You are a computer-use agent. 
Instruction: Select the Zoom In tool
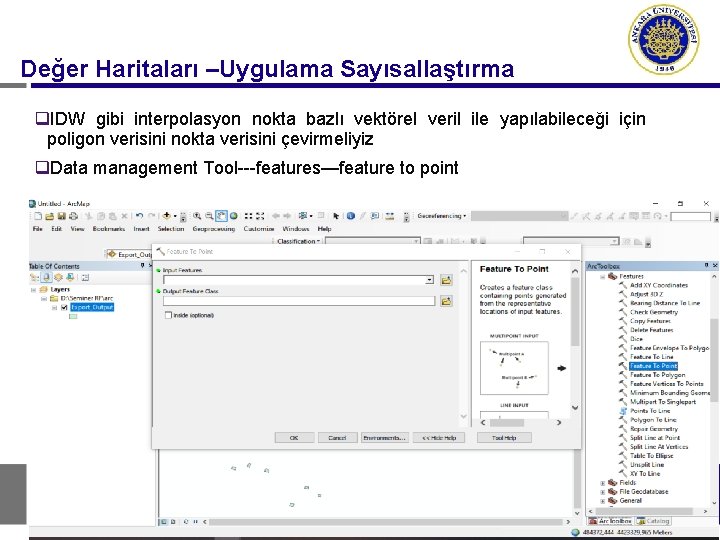coord(197,216)
